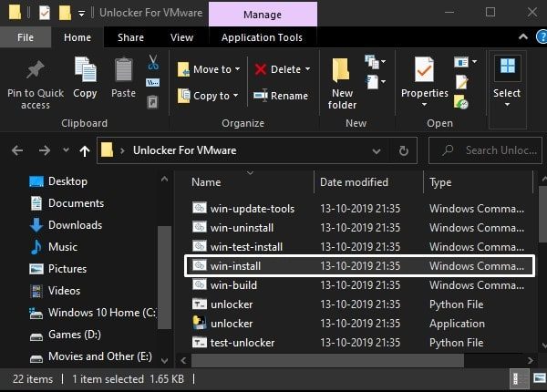Go back with the left arrow

pyautogui.click(x=17, y=150)
